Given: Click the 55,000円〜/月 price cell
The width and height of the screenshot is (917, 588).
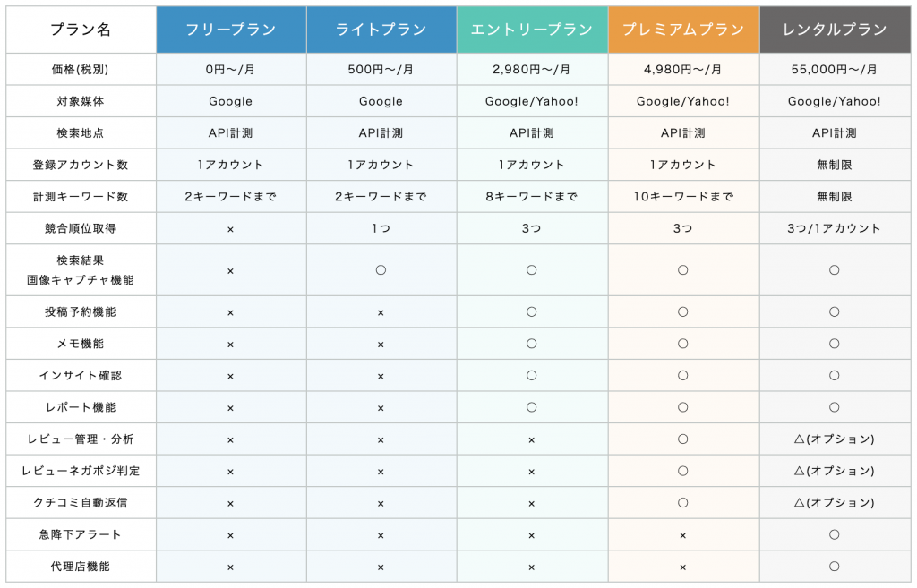Looking at the screenshot, I should click(x=836, y=69).
